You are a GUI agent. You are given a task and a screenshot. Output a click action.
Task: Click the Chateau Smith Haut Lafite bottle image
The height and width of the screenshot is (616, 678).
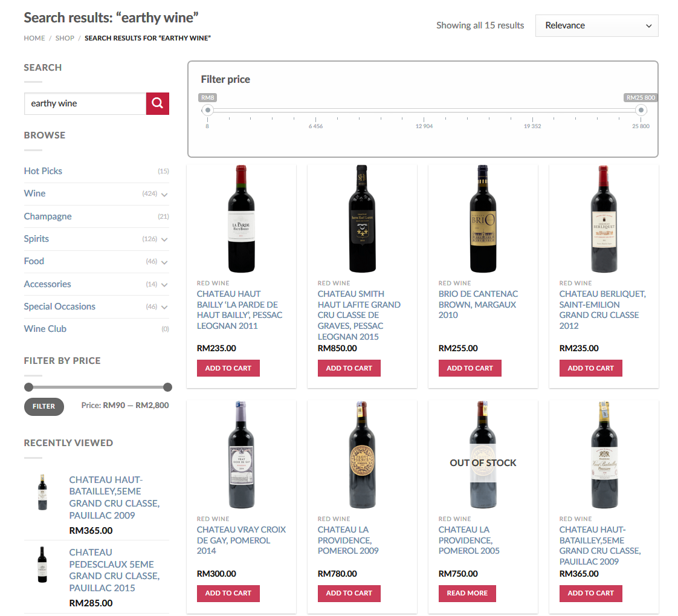(x=362, y=219)
